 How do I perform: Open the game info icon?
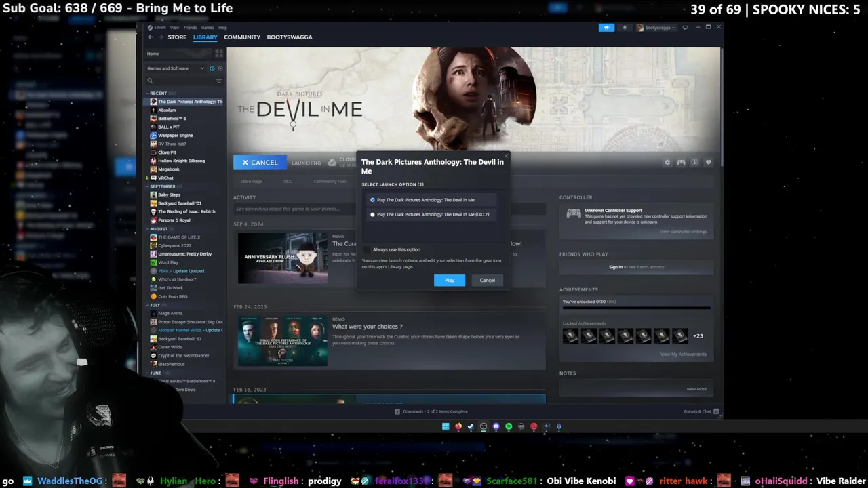pos(694,163)
